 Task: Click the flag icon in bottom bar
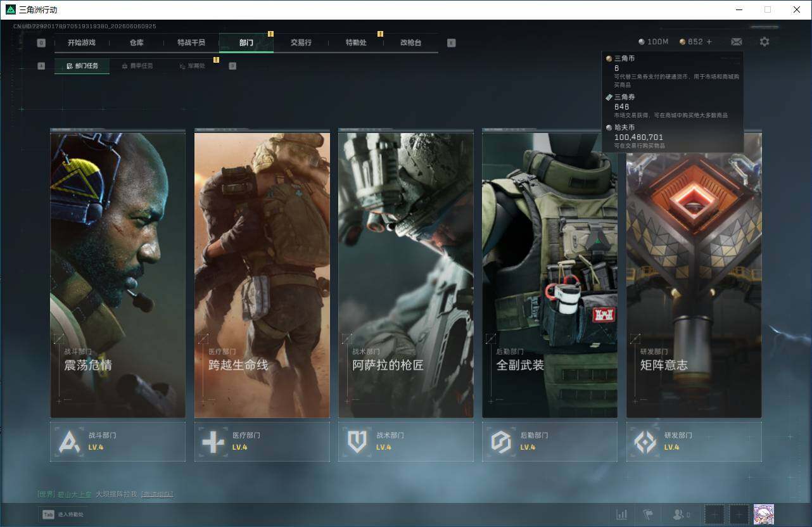(648, 515)
